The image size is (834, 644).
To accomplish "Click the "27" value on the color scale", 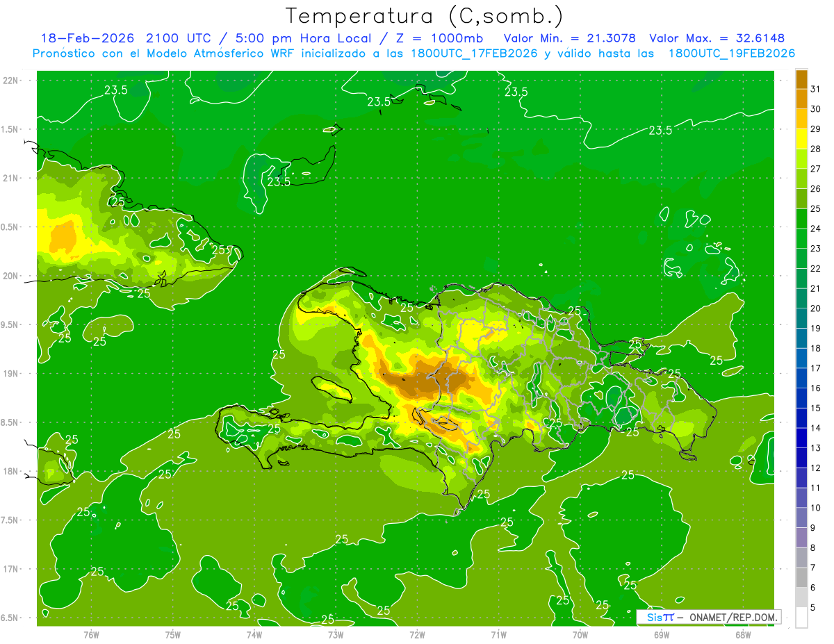I will (x=816, y=169).
